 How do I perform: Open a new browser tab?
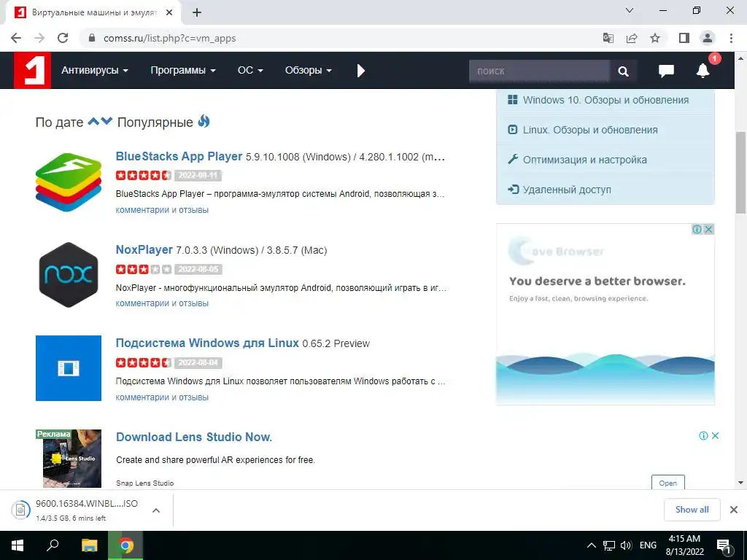click(x=197, y=12)
